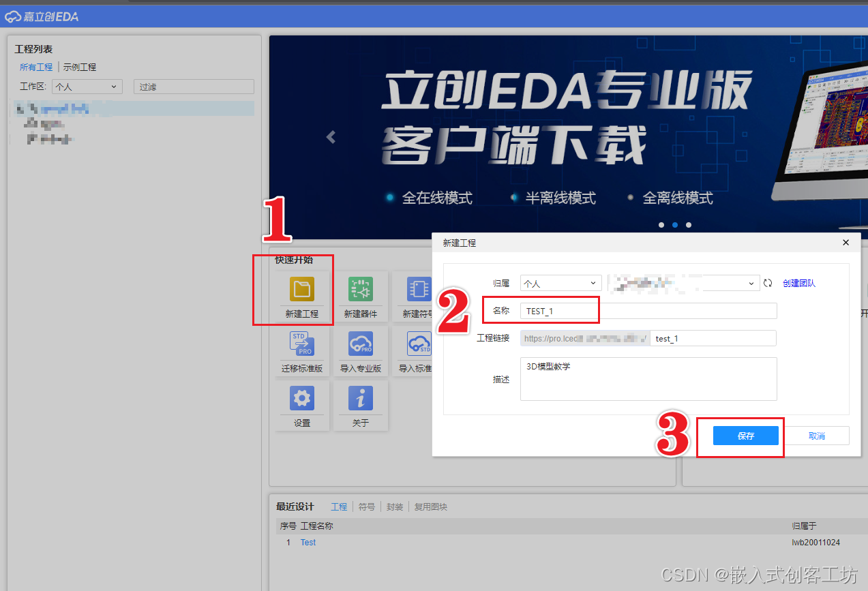Switch to the 复用图块 tab
Viewport: 868px width, 591px height.
coord(431,506)
